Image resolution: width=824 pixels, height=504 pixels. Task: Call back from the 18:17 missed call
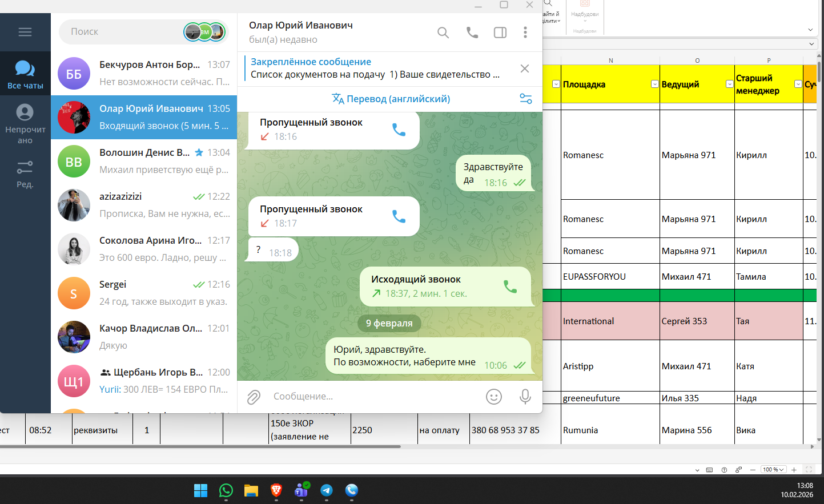point(399,216)
